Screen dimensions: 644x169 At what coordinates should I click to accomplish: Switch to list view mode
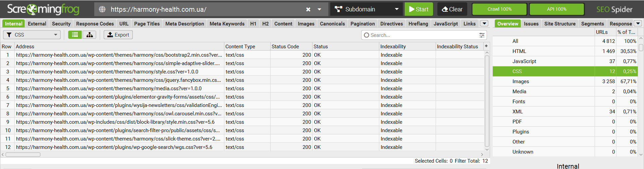pos(75,35)
